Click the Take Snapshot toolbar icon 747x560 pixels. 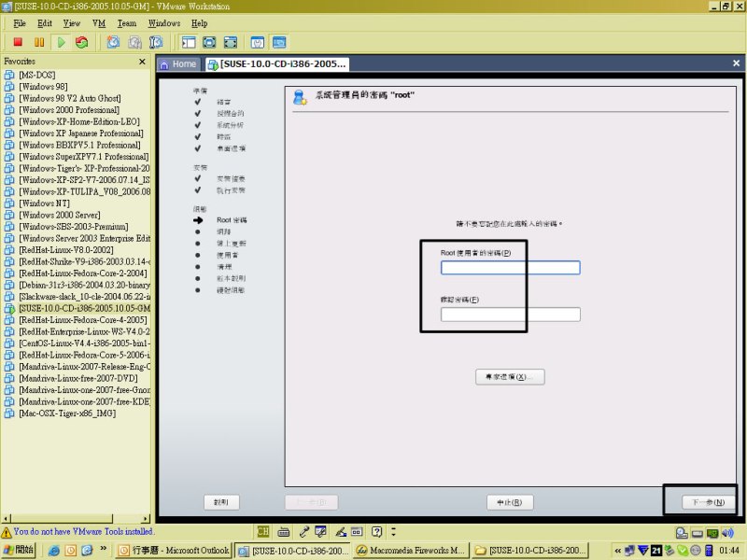(113, 42)
